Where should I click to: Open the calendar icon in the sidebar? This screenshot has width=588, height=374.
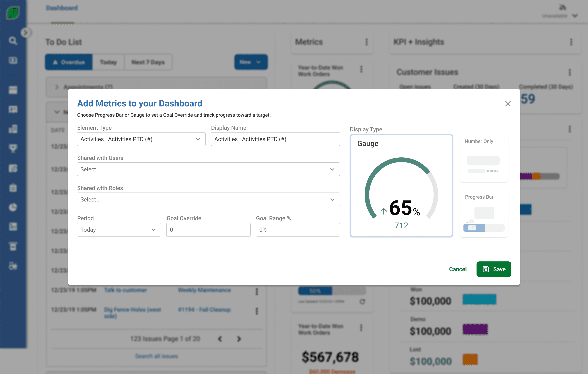pos(13,90)
